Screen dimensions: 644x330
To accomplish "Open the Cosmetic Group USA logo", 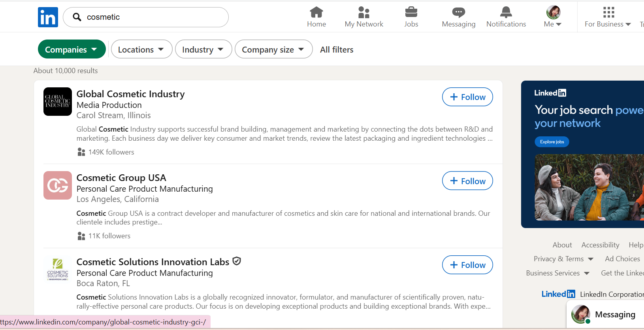I will click(58, 185).
